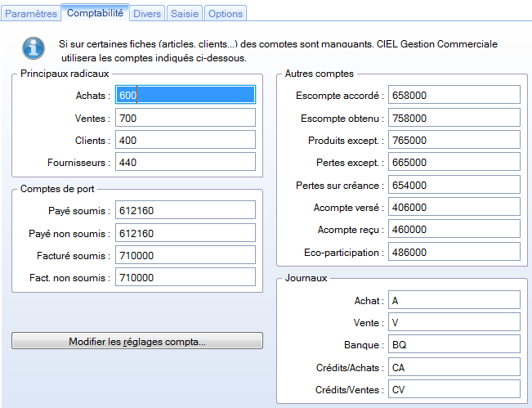532x408 pixels.
Task: Select the Clients radical input
Action: pos(186,140)
